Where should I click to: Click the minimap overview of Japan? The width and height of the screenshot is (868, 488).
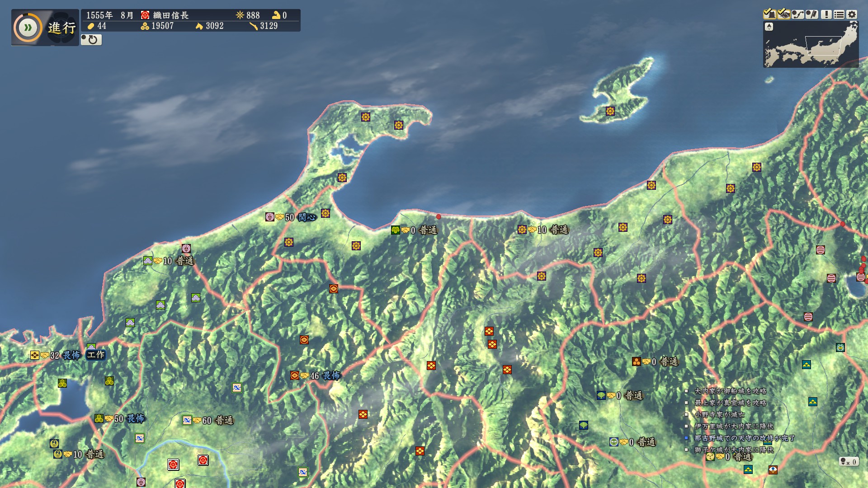(811, 44)
